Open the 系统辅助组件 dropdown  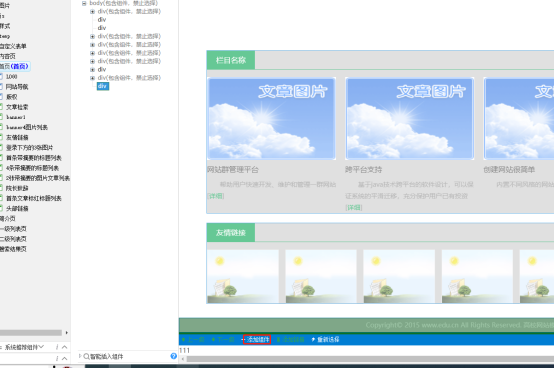[x=41, y=347]
